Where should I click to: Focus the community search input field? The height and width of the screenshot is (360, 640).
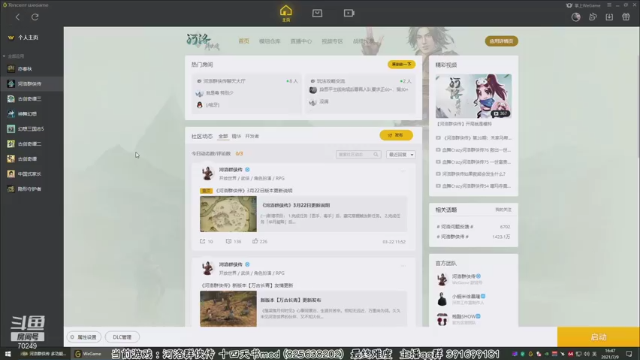pyautogui.click(x=354, y=154)
